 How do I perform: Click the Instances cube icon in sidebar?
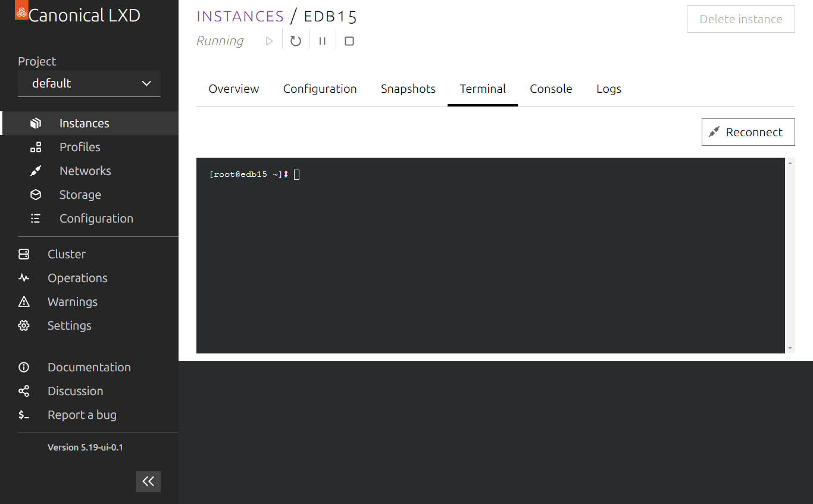coord(36,123)
